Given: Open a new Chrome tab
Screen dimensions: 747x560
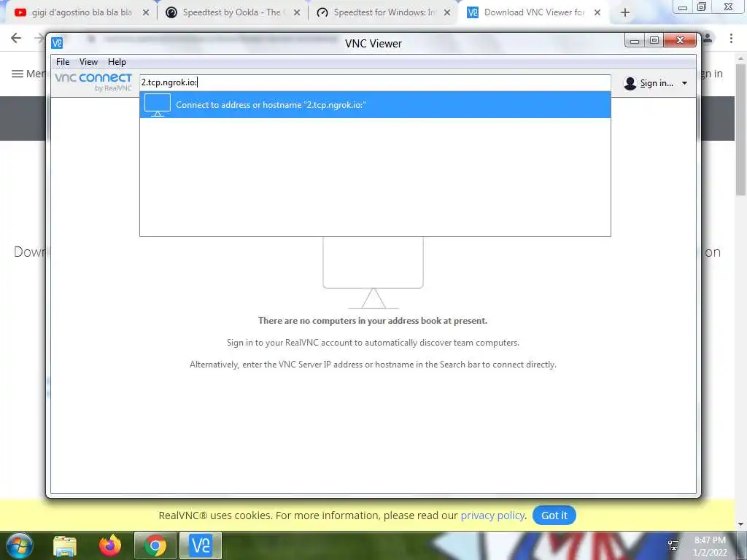Looking at the screenshot, I should click(625, 13).
